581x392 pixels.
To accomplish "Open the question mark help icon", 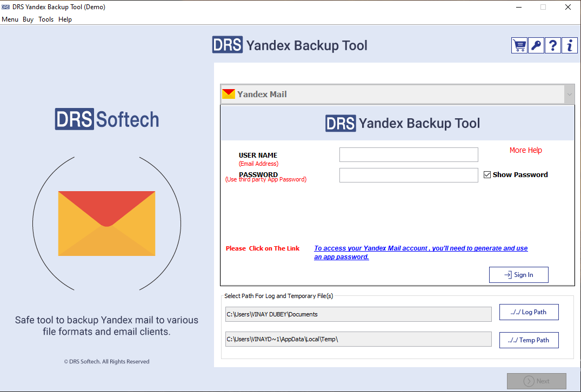I will click(x=552, y=45).
